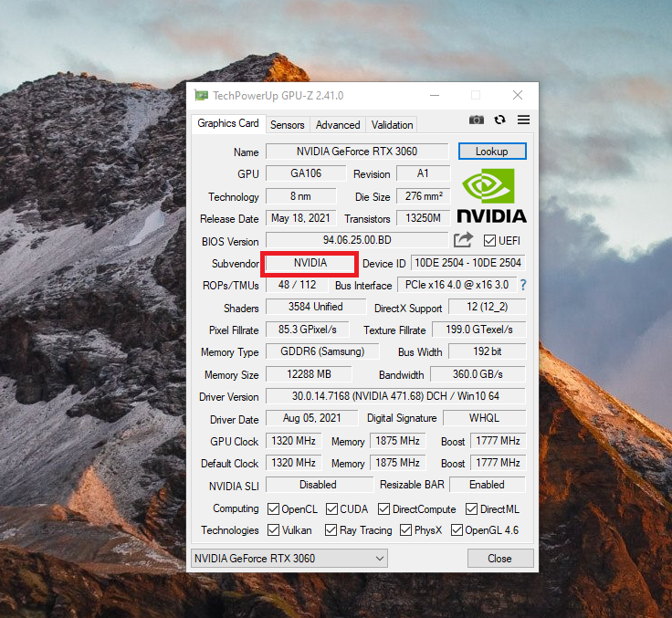Click the Memory Size field 12288 MB
Viewport: 672px width, 618px height.
point(309,374)
